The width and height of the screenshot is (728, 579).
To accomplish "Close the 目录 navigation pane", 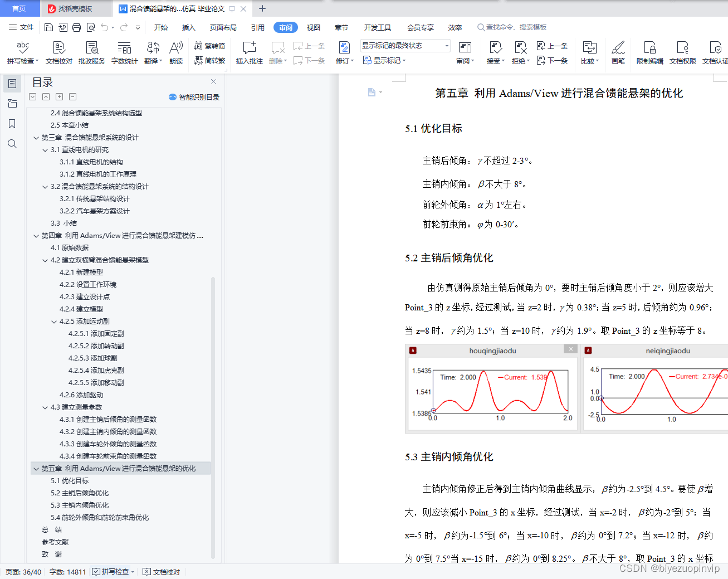I will [214, 82].
